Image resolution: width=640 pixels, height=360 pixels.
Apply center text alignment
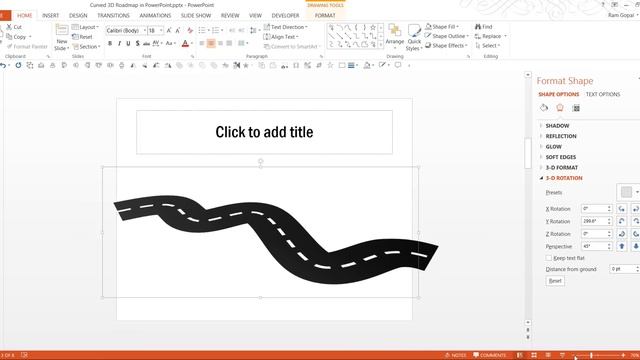tap(211, 43)
